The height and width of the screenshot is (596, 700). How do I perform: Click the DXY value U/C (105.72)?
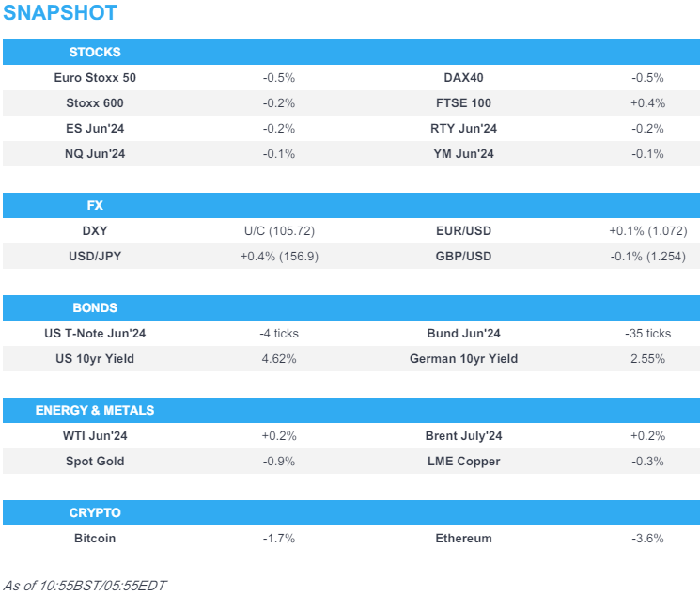(279, 231)
